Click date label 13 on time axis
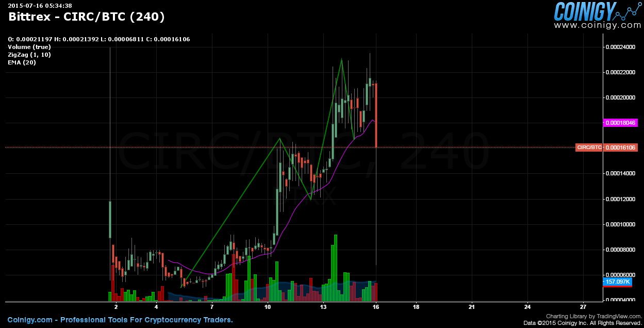644x328 pixels. 323,307
